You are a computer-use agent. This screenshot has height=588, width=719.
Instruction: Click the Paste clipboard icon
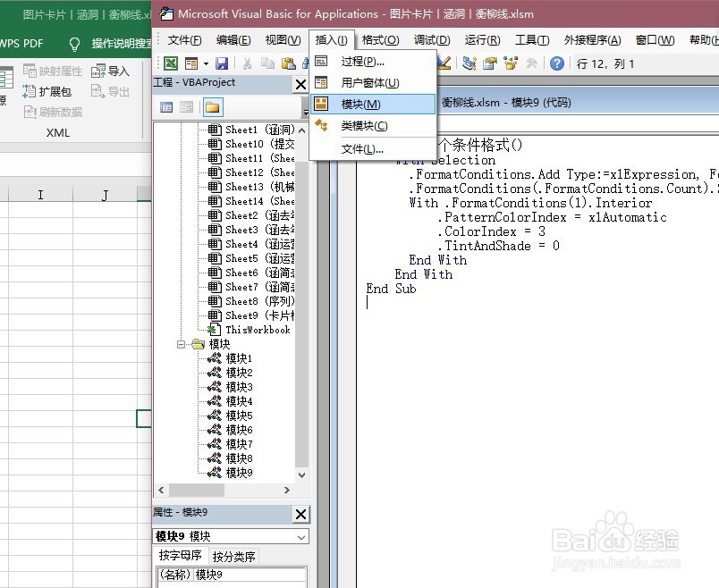tap(288, 63)
